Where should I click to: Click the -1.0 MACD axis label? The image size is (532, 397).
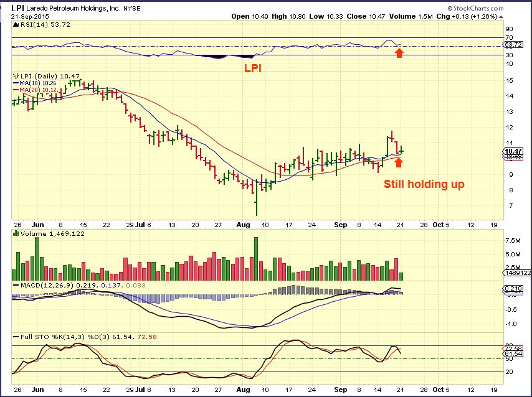(x=511, y=324)
